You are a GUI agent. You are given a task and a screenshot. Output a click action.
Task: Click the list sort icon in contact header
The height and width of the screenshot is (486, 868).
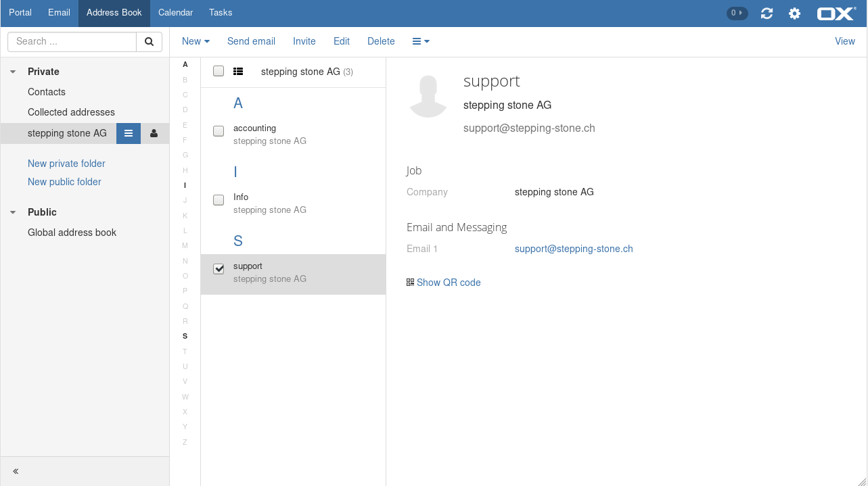coord(238,71)
